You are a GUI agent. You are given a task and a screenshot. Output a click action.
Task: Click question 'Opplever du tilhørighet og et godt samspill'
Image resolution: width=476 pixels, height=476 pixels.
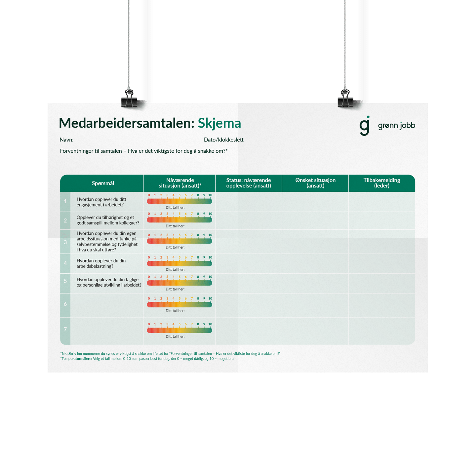point(108,220)
